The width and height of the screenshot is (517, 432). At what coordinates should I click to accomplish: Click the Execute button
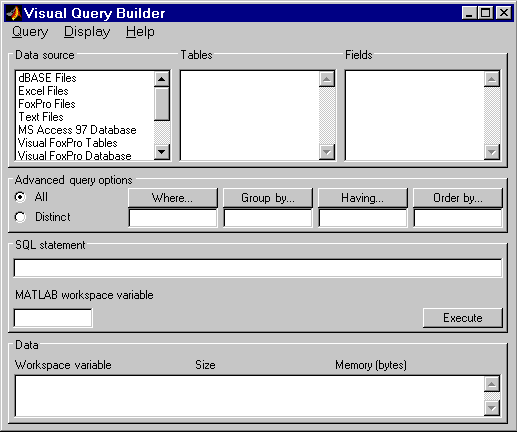(463, 318)
